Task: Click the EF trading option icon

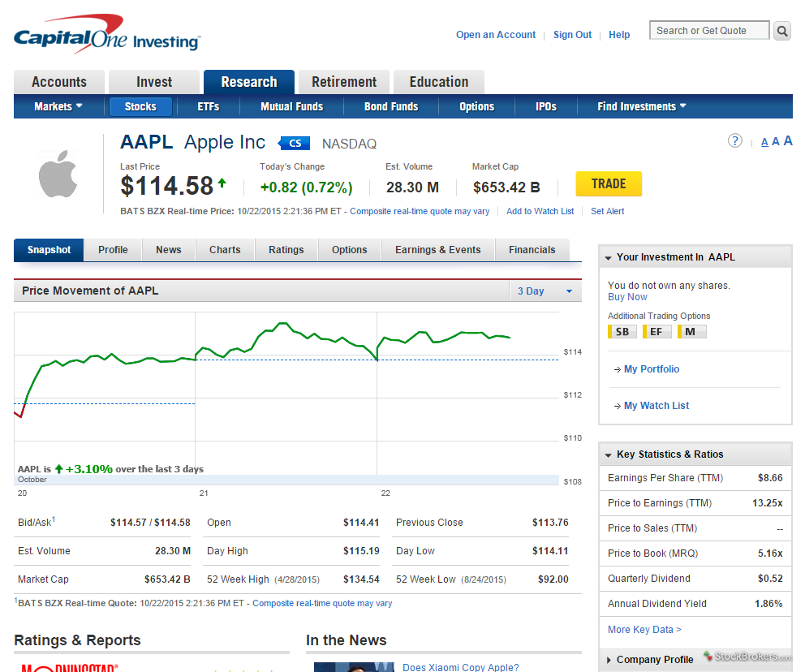Action: pos(656,331)
